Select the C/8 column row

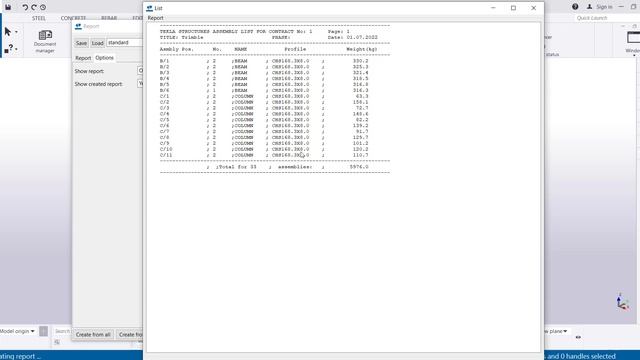pyautogui.click(x=264, y=138)
